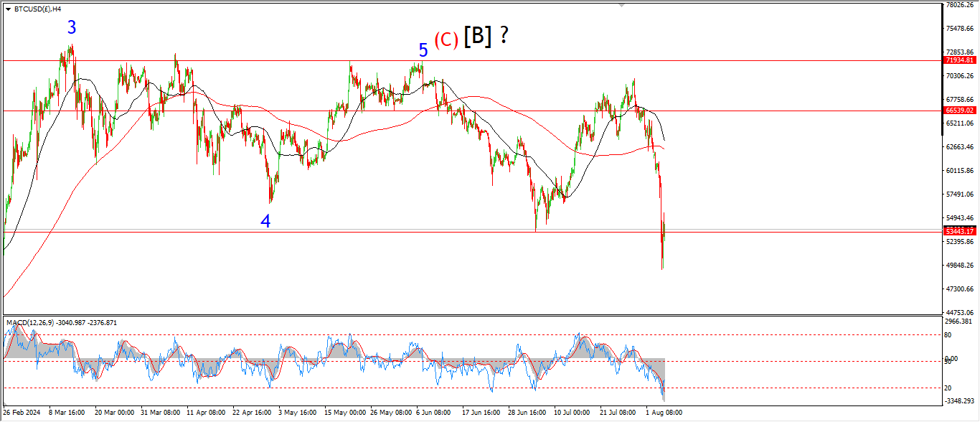Select the red (C) wave label
This screenshot has height=422, width=980.
tap(446, 40)
